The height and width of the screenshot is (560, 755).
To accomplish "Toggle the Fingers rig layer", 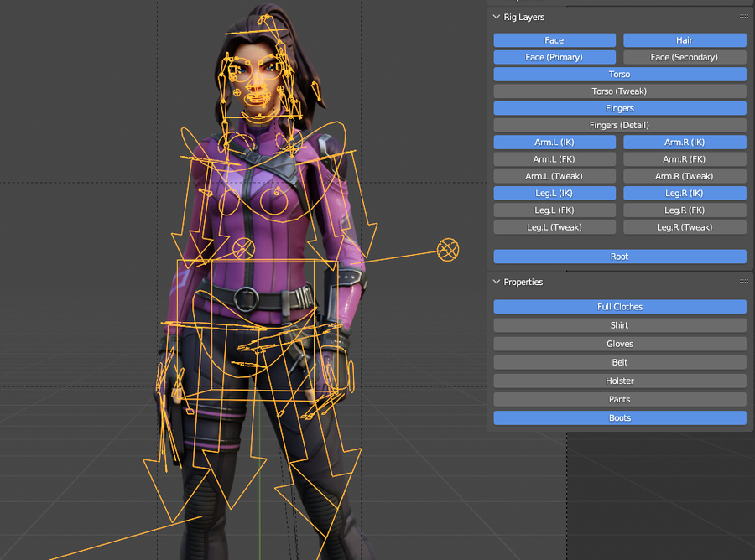I will (x=620, y=108).
